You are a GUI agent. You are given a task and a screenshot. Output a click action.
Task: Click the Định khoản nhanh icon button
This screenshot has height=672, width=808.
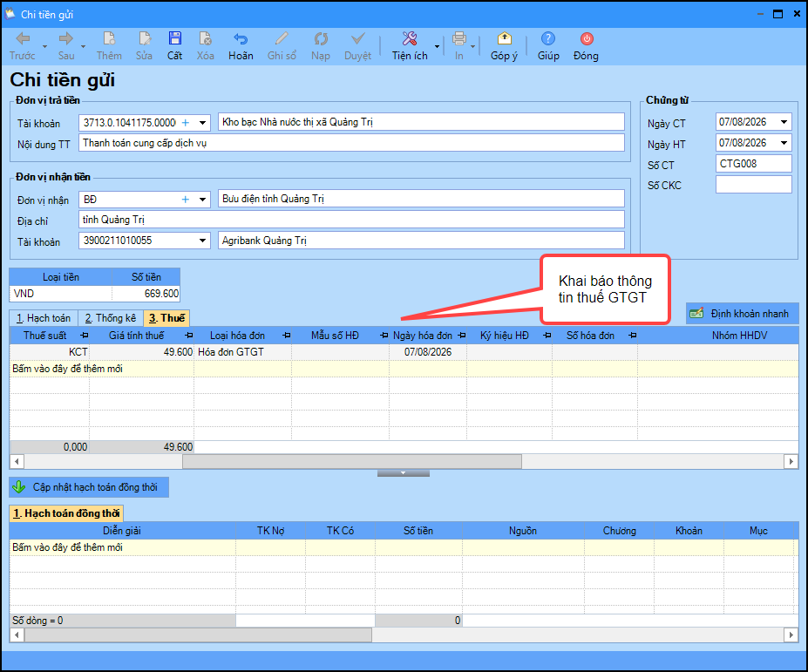point(696,313)
